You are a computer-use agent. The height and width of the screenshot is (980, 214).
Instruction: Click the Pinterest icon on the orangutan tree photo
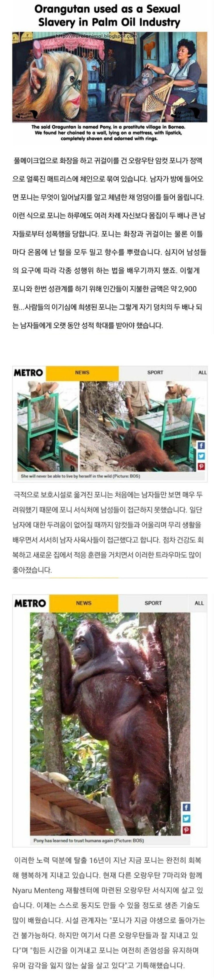[186, 830]
